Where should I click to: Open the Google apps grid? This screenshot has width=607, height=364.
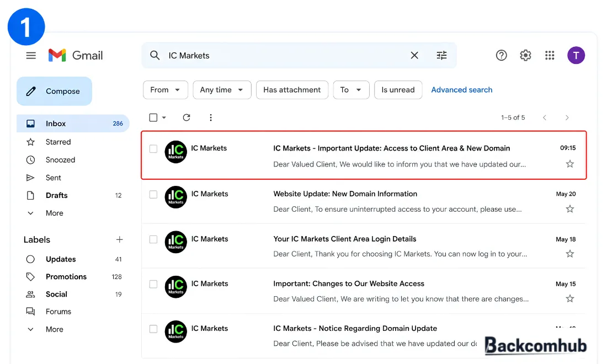(550, 55)
